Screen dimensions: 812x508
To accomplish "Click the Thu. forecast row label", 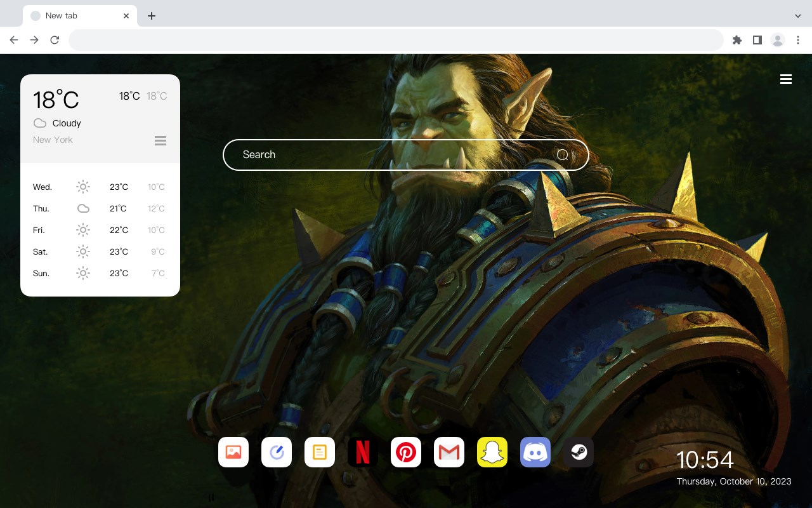I will point(41,208).
